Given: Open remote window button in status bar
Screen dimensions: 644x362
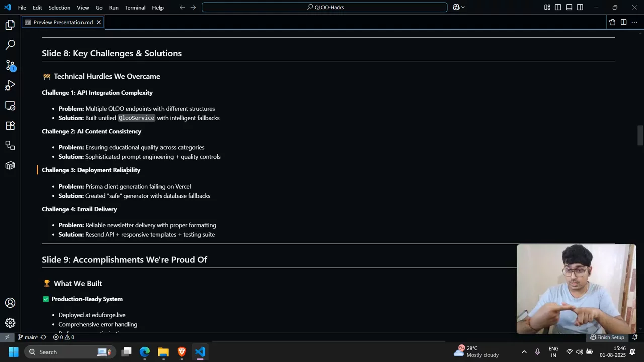Looking at the screenshot, I should 7,337.
